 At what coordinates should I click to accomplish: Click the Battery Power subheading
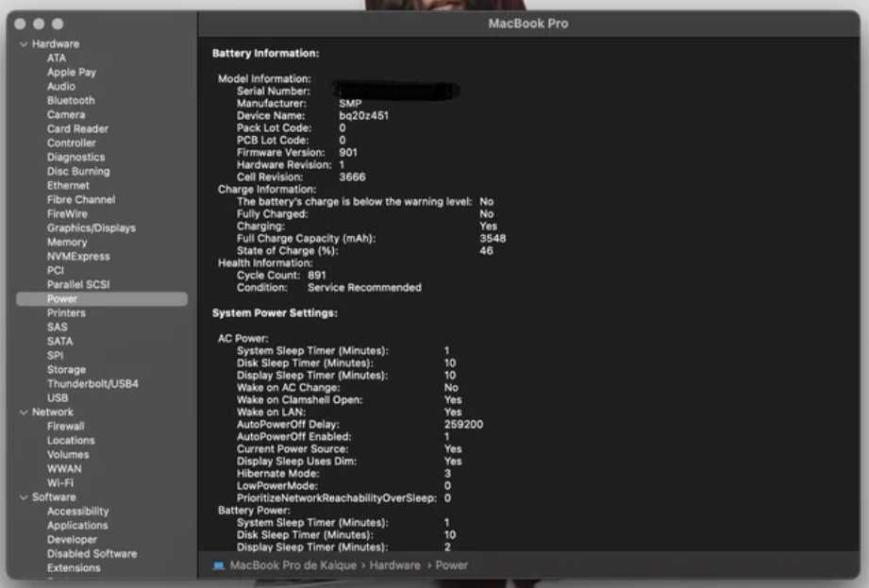(254, 511)
